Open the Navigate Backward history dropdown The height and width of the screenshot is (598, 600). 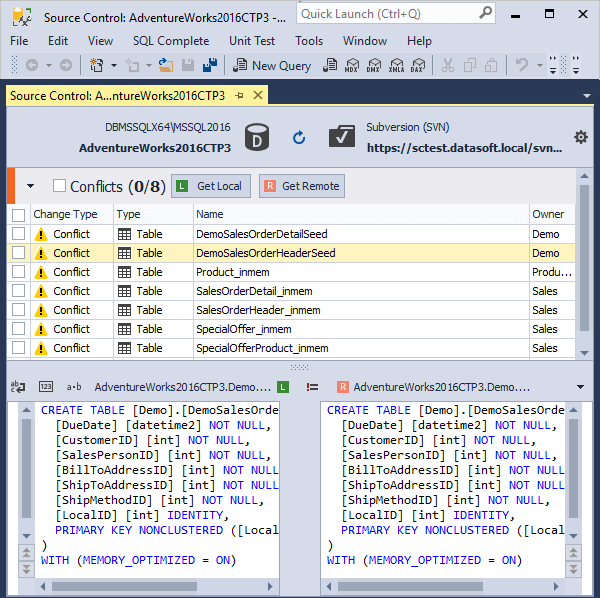pos(49,65)
